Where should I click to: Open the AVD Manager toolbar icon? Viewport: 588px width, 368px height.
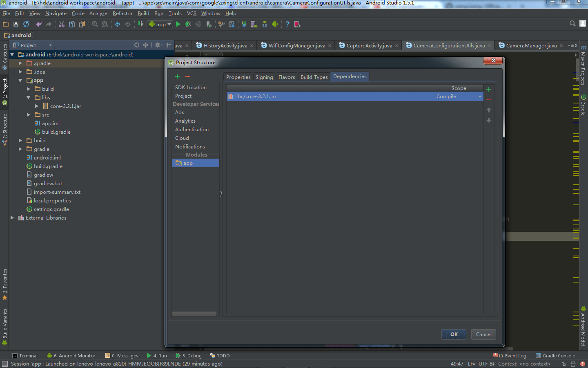click(254, 24)
